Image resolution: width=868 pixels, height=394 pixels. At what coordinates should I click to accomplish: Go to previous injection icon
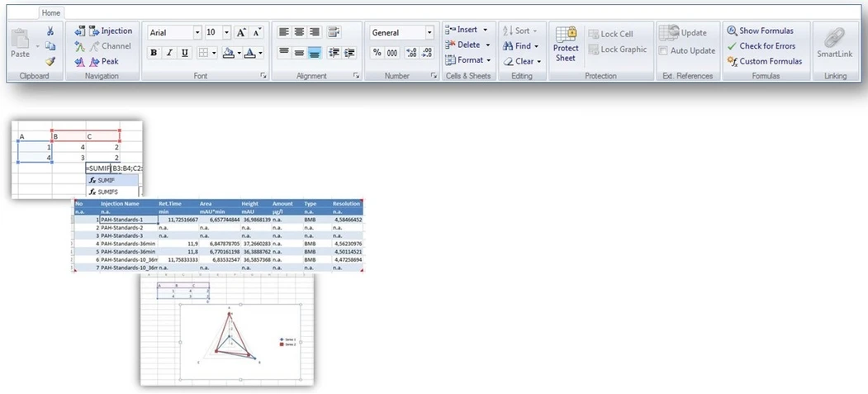click(x=80, y=31)
